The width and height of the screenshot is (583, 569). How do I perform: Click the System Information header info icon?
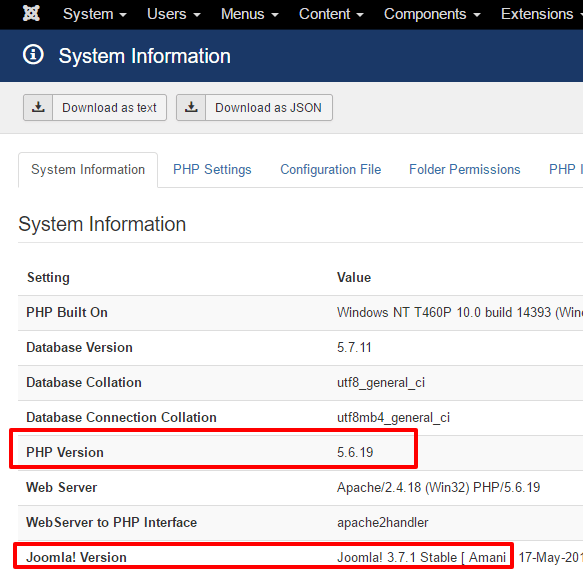pos(33,55)
